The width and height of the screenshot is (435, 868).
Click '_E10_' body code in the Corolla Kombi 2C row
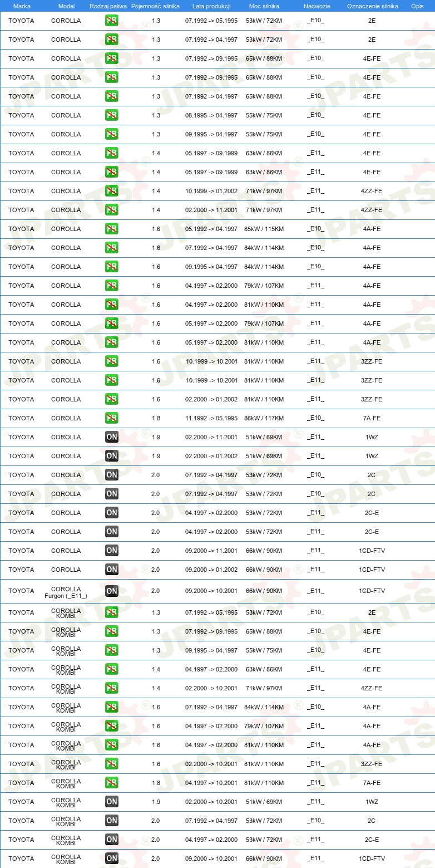(315, 821)
